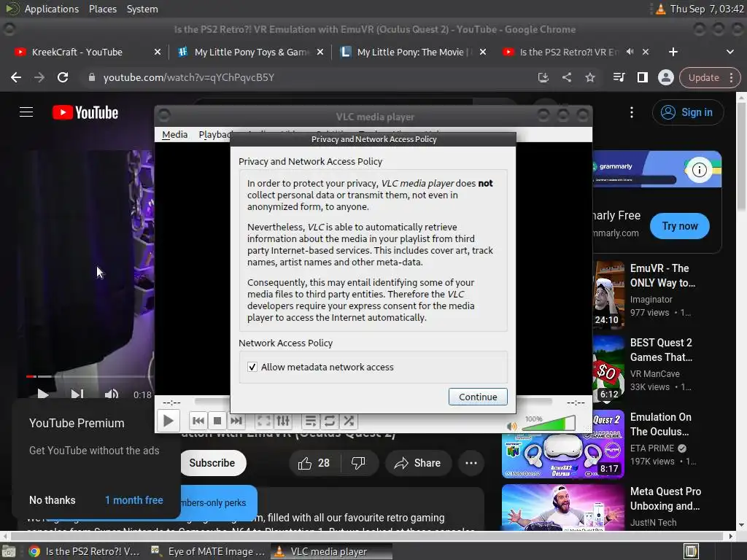Seek on YouTube video progress bar

tap(90, 376)
